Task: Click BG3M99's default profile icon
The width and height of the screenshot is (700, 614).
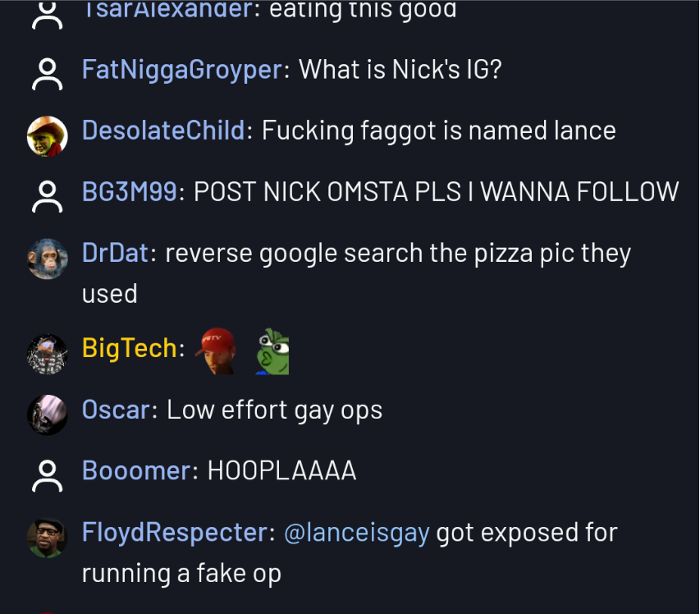Action: click(x=48, y=196)
